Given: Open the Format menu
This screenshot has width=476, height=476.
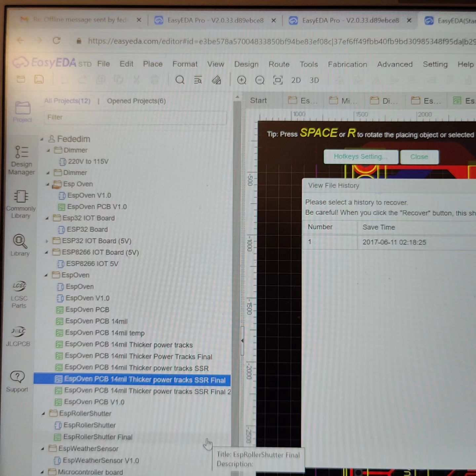Looking at the screenshot, I should pos(185,64).
